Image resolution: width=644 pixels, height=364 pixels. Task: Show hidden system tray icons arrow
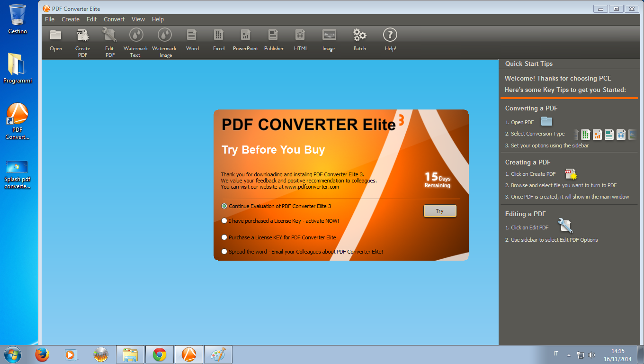[569, 355]
